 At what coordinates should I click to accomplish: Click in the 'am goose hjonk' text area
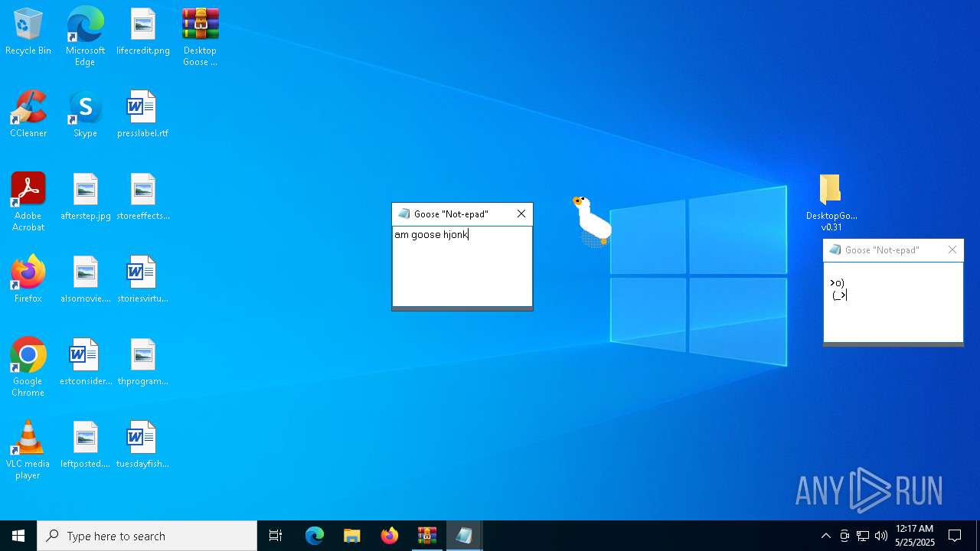(x=462, y=266)
